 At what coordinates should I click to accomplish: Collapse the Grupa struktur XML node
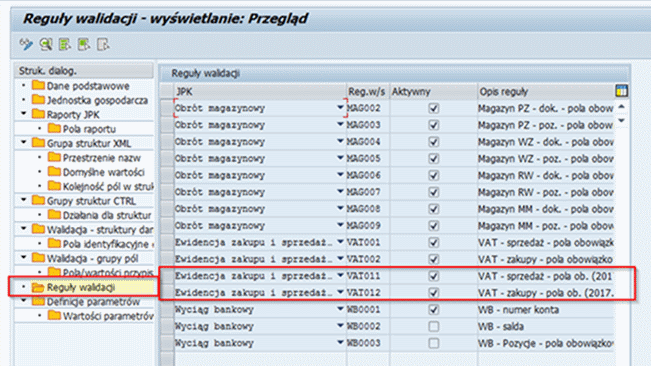[24, 142]
